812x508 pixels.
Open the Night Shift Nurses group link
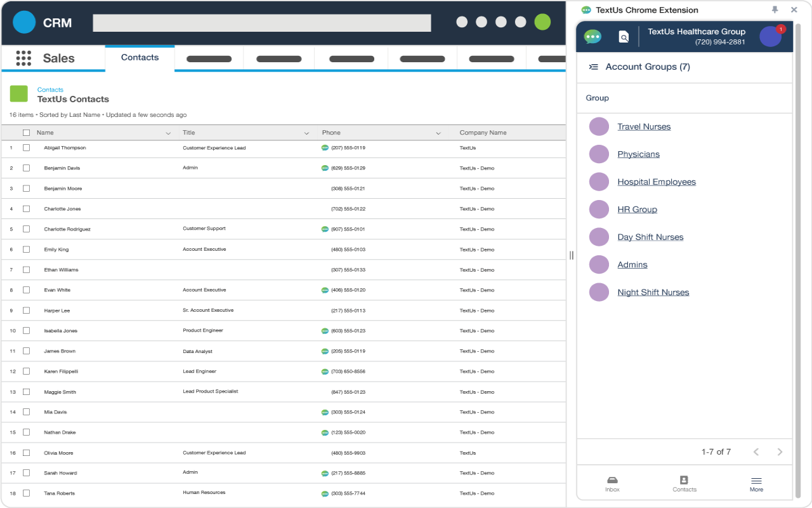[x=653, y=293]
